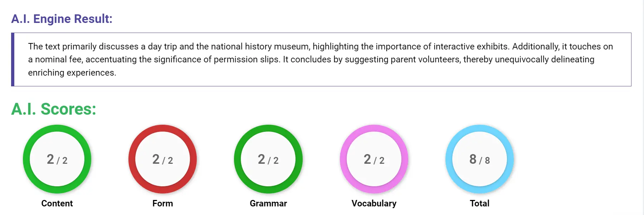Screen dimensions: 644x215
Task: Click the A.I. Engine Result heading
Action: point(62,19)
